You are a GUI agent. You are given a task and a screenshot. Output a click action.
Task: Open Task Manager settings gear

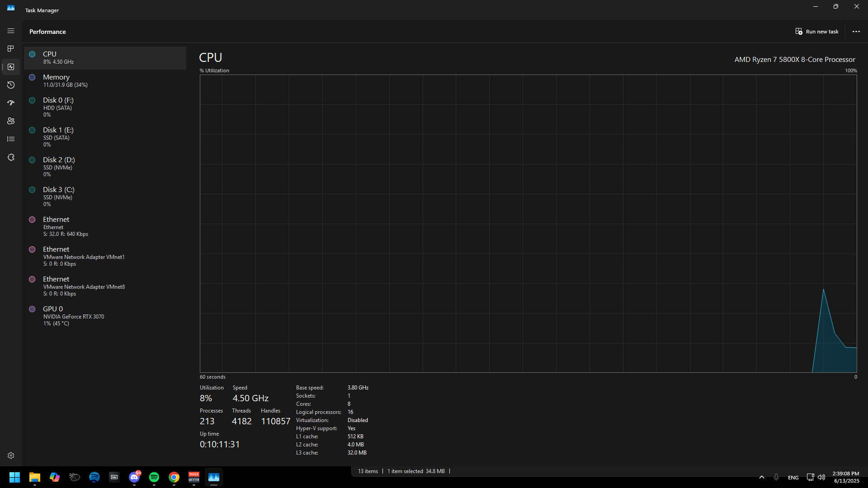tap(11, 455)
